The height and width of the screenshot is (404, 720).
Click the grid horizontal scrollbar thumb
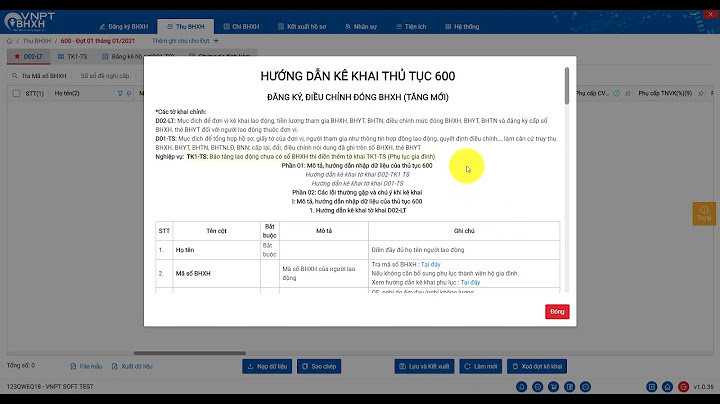tap(190, 353)
